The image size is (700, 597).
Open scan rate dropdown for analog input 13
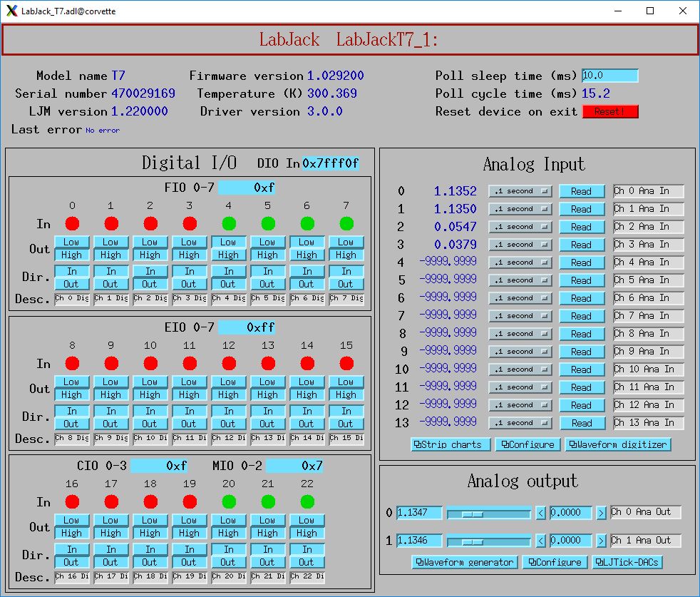point(520,423)
